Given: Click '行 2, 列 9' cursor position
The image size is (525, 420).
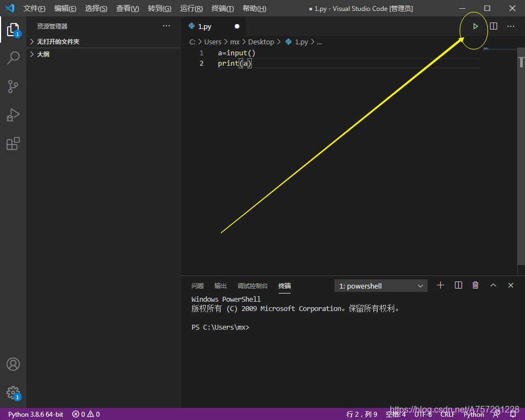Looking at the screenshot, I should pos(362,415).
